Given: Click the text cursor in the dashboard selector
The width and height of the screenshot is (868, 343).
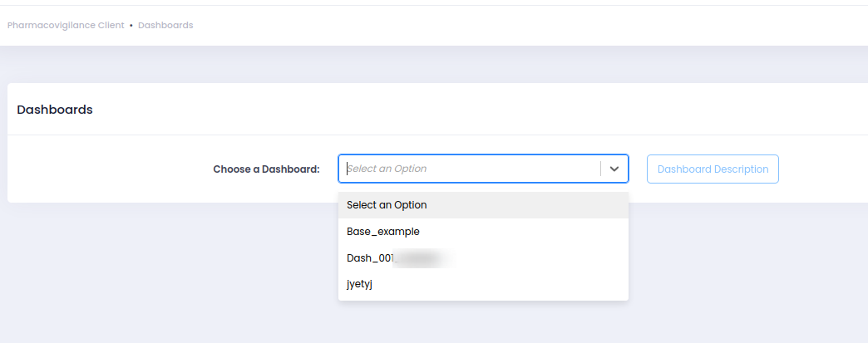Looking at the screenshot, I should pyautogui.click(x=348, y=169).
